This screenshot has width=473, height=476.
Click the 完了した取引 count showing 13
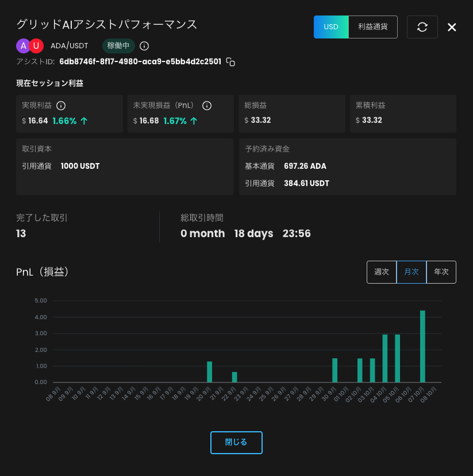[x=21, y=234]
